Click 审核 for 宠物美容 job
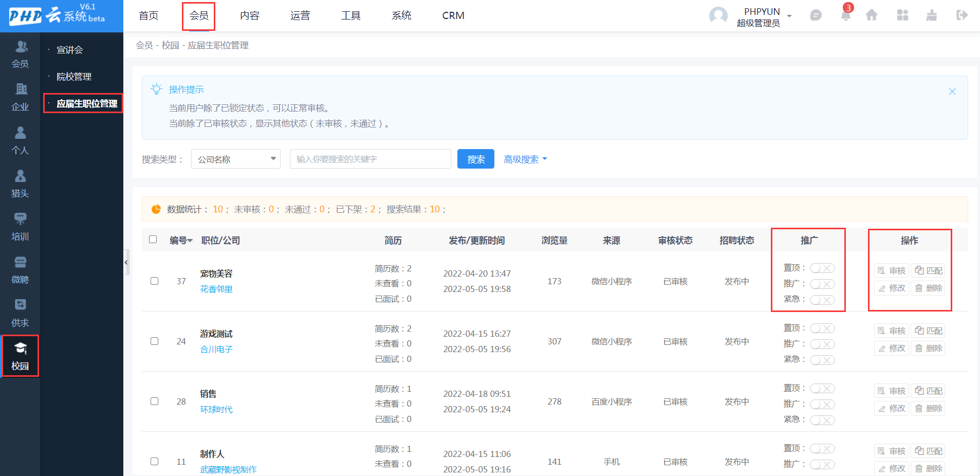Screen dimensions: 980x476 tap(892, 270)
